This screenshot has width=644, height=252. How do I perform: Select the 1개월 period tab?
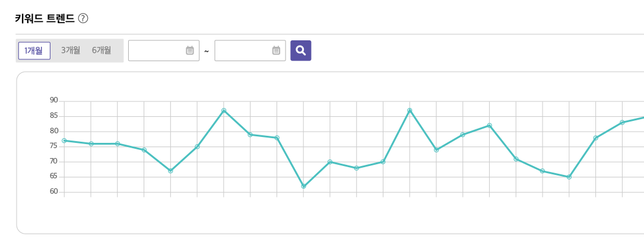[x=34, y=51]
